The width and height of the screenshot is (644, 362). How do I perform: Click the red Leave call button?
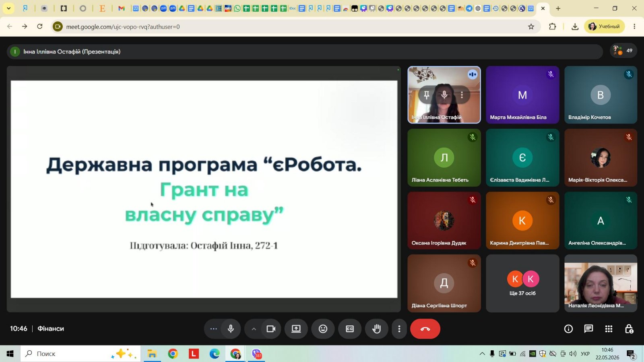click(x=425, y=329)
